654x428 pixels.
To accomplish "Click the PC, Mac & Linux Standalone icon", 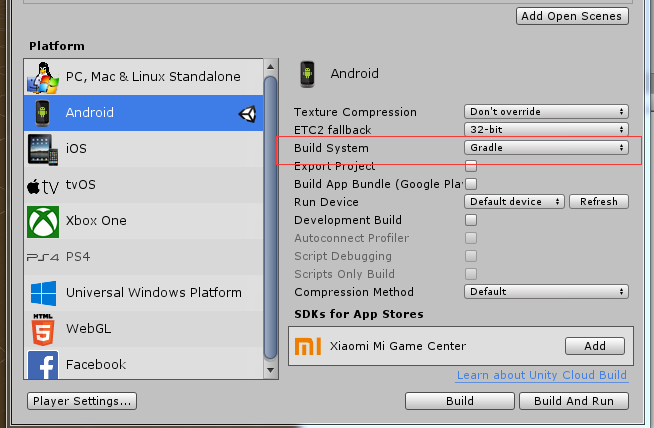I will (x=42, y=77).
